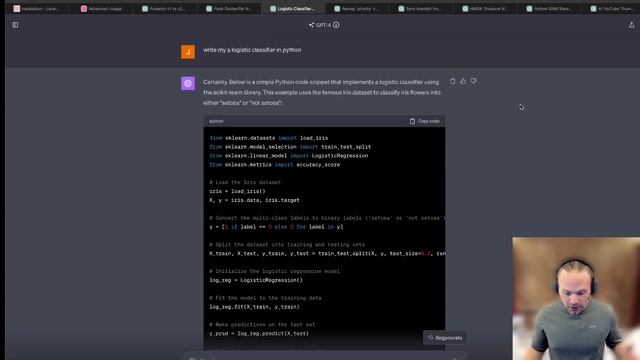Screen dimensions: 640x360
Task: Click the code line 'log_reg = LogisticRegression()'
Action: pos(256,280)
